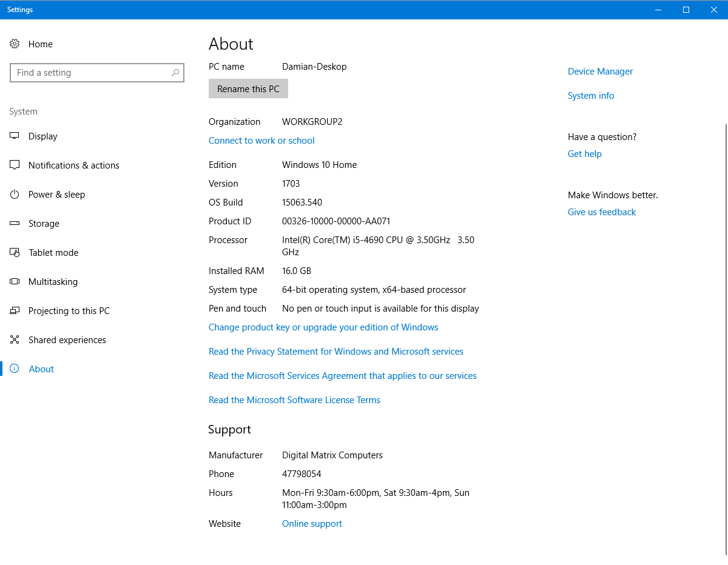This screenshot has width=728, height=565.
Task: Minimize the Settings window
Action: (x=658, y=10)
